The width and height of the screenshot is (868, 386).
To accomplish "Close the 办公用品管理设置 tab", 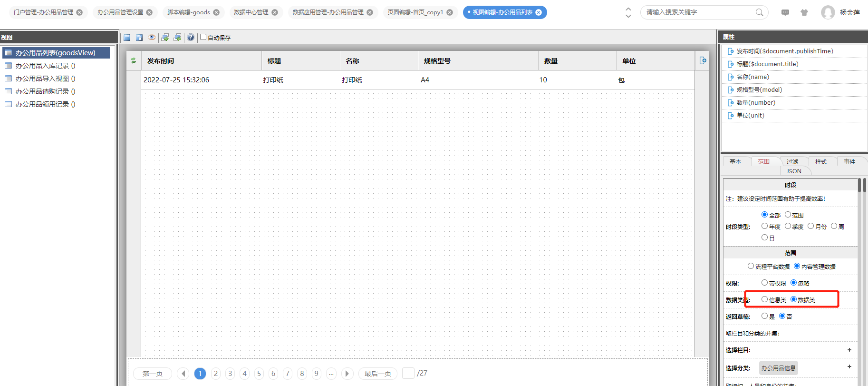I will [149, 12].
